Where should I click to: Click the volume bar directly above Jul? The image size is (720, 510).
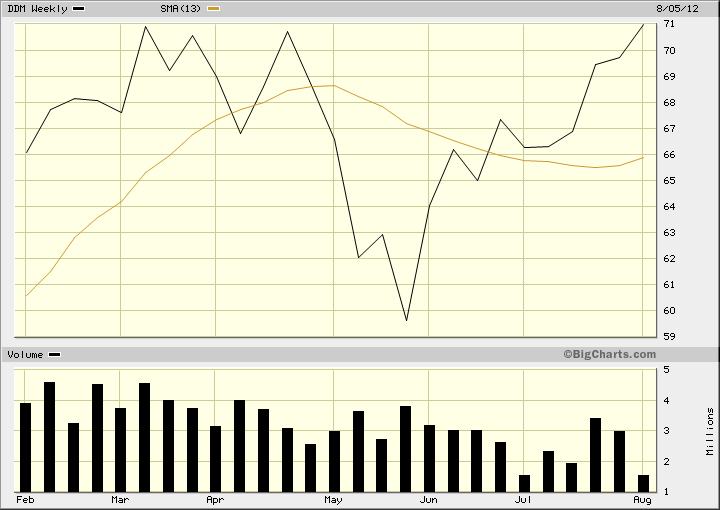pyautogui.click(x=524, y=483)
